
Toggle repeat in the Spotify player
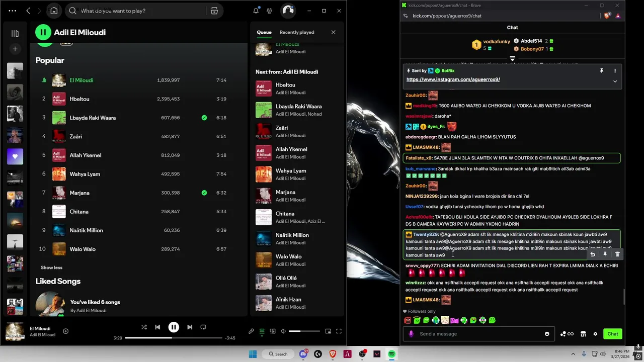pyautogui.click(x=203, y=327)
